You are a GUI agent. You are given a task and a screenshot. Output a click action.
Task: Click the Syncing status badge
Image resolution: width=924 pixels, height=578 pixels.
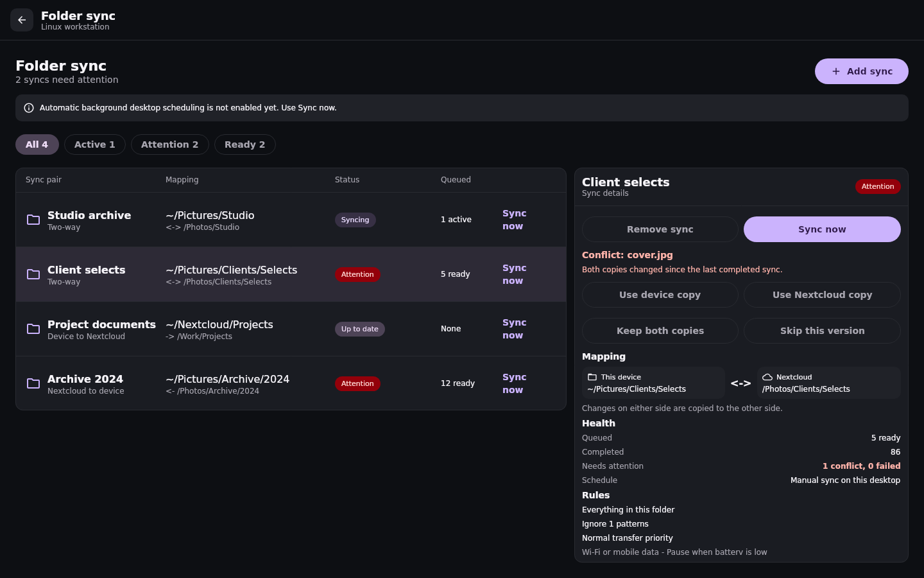pos(355,220)
